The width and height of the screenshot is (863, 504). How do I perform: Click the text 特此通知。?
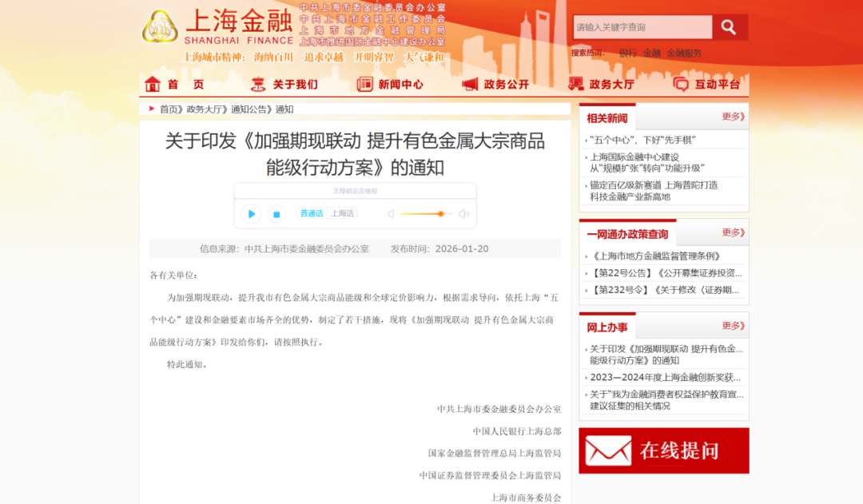187,364
